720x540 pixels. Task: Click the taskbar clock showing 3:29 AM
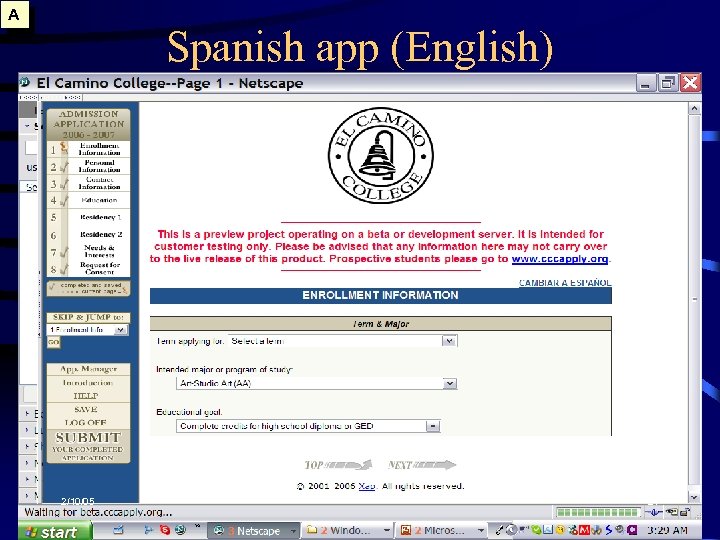pos(668,531)
